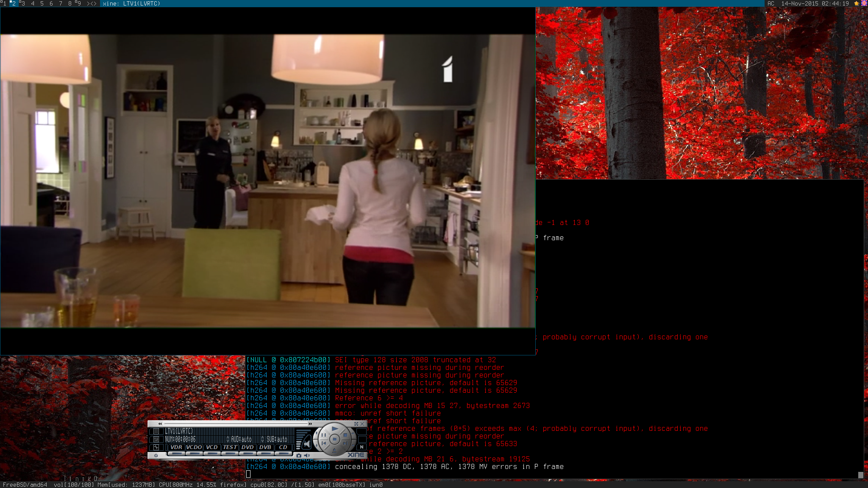This screenshot has width=868, height=488.
Task: Close the xine control panel
Action: pos(363,424)
